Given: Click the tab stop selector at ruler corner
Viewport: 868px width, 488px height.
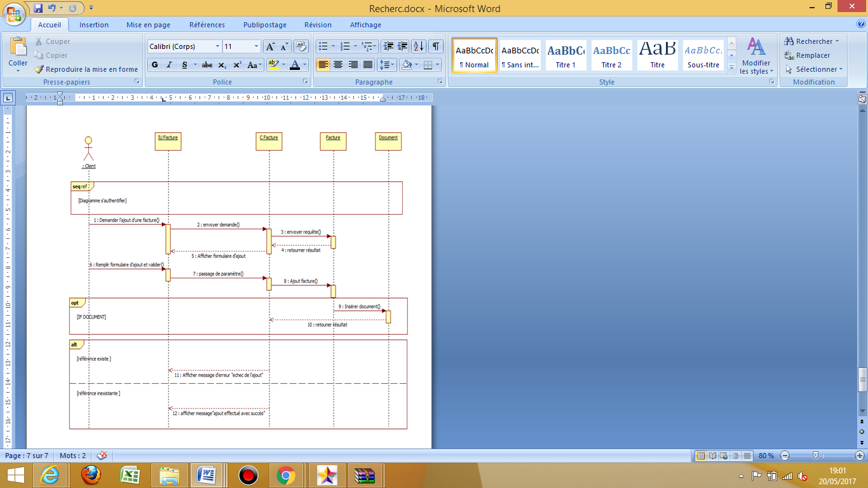Looking at the screenshot, I should tap(8, 98).
